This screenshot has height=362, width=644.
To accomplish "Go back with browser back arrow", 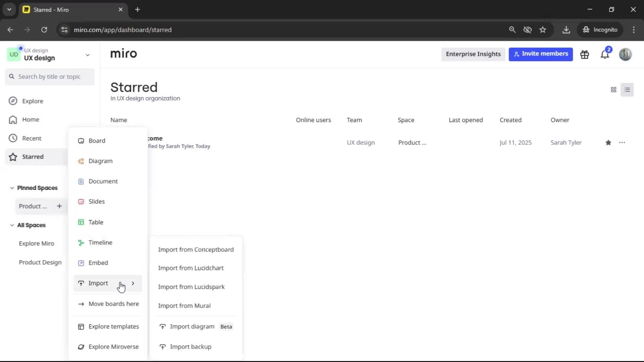I will tap(10, 30).
